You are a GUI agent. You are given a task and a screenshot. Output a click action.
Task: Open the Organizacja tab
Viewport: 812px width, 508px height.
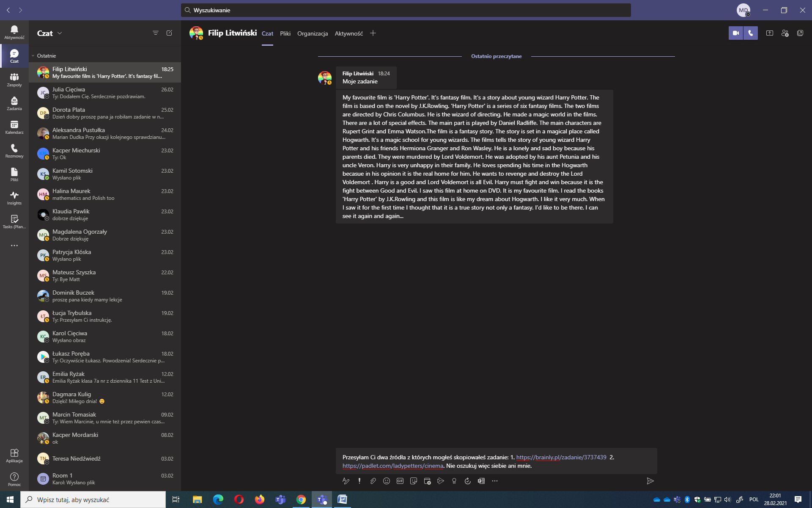(x=312, y=33)
